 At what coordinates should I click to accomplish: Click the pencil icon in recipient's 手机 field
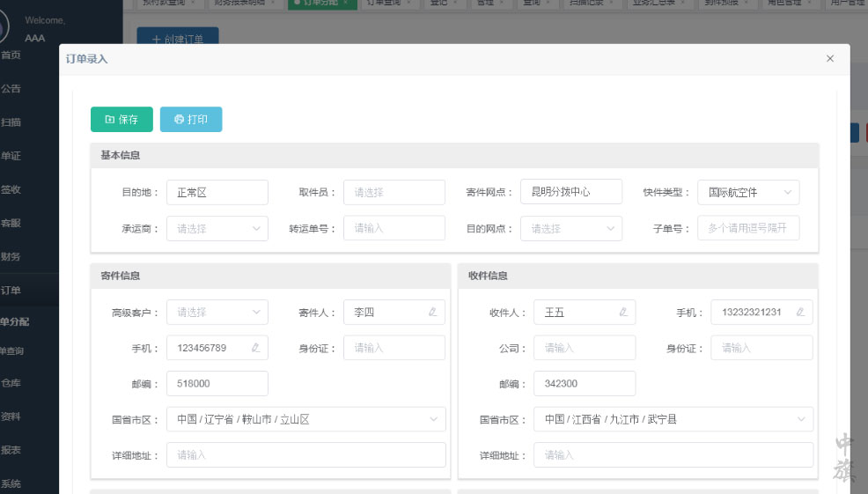click(800, 313)
